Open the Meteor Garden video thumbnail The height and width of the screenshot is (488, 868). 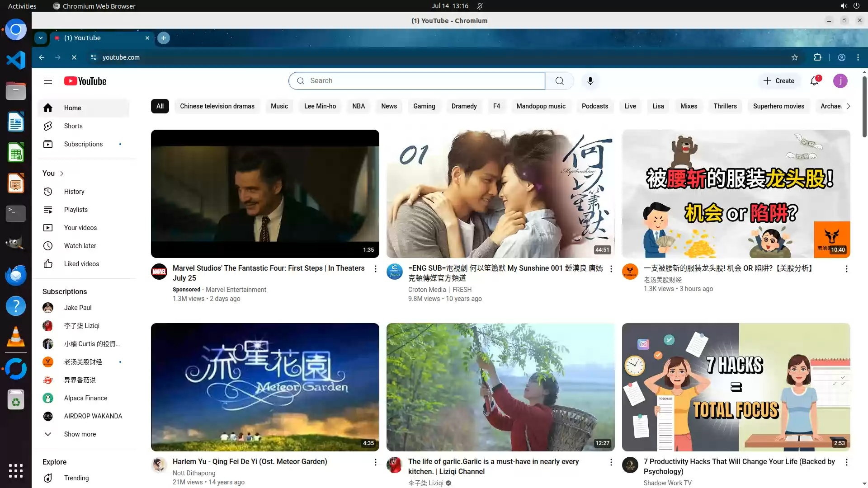265,387
